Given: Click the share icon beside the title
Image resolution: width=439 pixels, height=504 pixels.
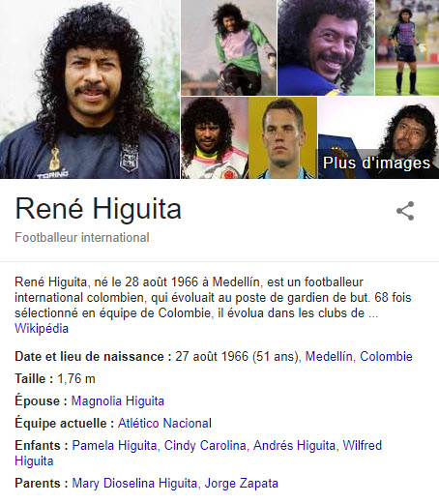Looking at the screenshot, I should point(405,211).
